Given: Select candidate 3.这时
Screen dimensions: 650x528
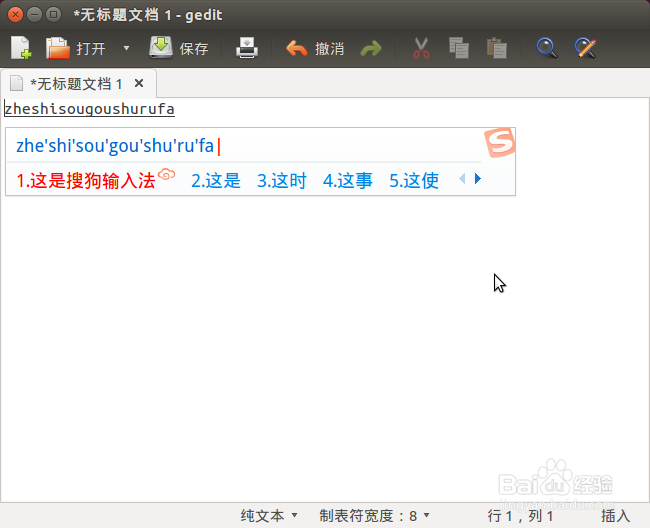Looking at the screenshot, I should (282, 181).
